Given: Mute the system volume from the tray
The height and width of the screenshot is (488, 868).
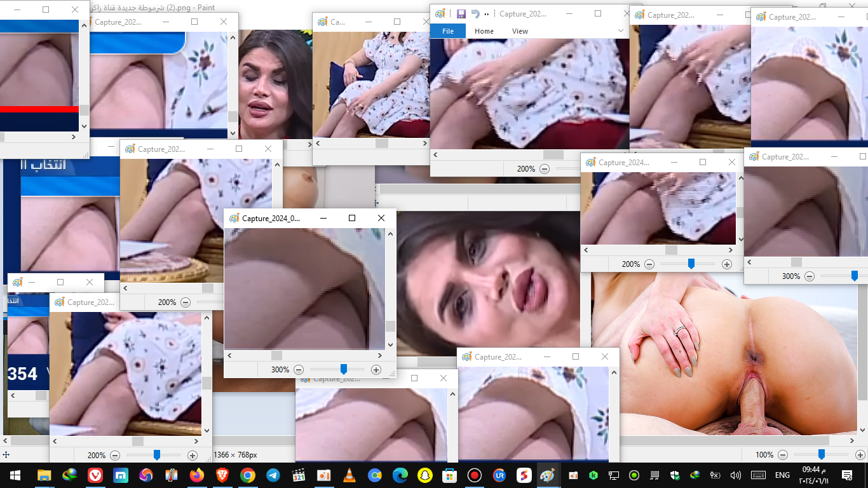Looking at the screenshot, I should (x=735, y=475).
